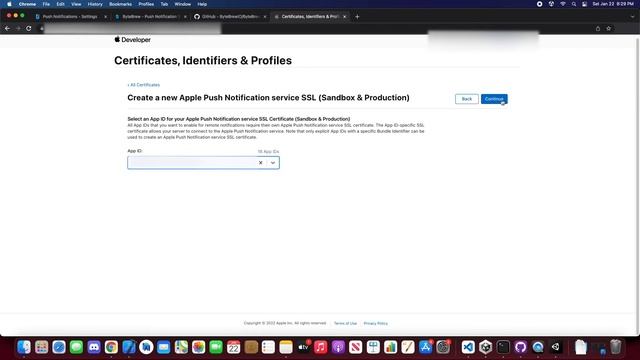
Task: Open Notes from the dock
Action: click(286, 347)
